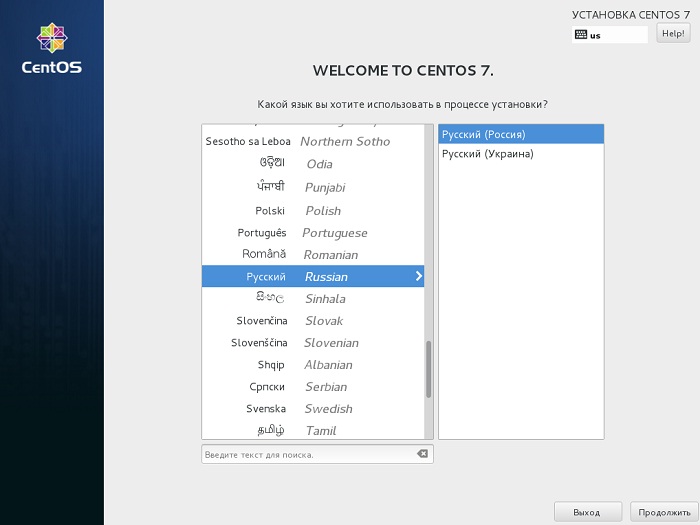
Task: Select Polski Polish language
Action: [312, 210]
